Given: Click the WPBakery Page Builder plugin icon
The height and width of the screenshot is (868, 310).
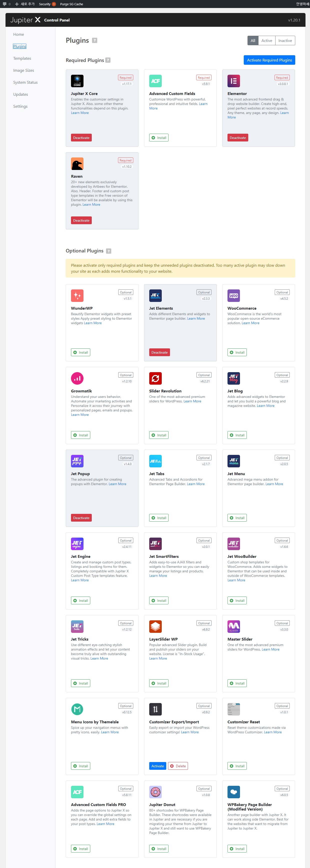Looking at the screenshot, I should coord(233,792).
